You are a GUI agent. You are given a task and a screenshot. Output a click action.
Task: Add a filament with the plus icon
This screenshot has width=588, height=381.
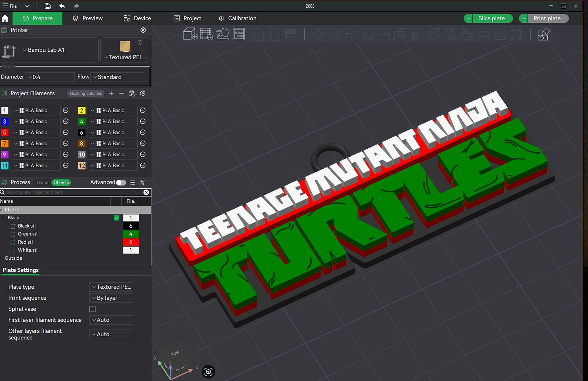111,93
